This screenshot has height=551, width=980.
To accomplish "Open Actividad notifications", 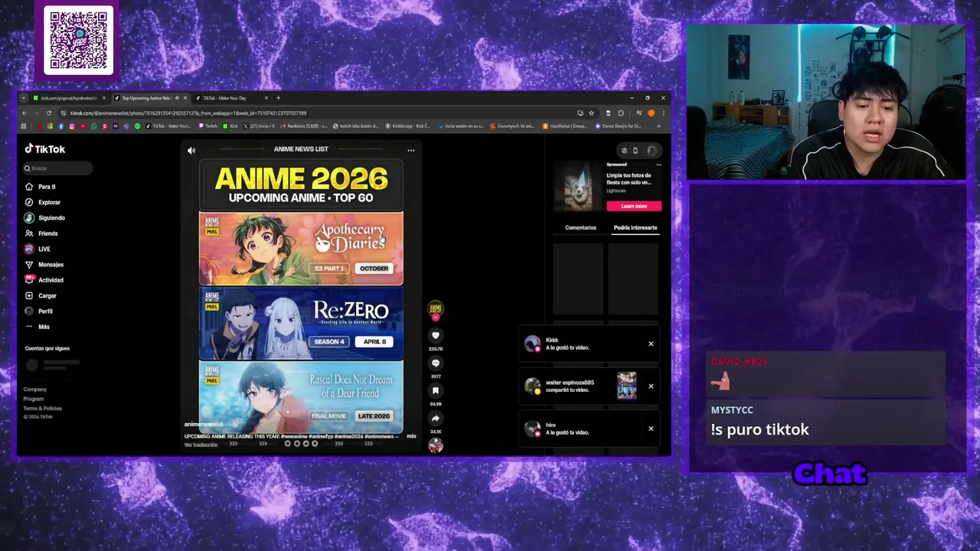I will (x=44, y=280).
